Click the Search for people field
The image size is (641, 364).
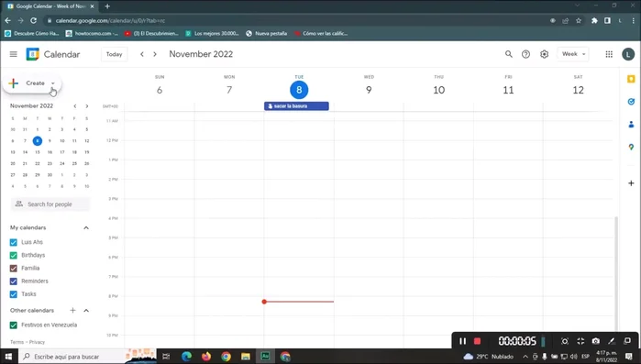50,204
